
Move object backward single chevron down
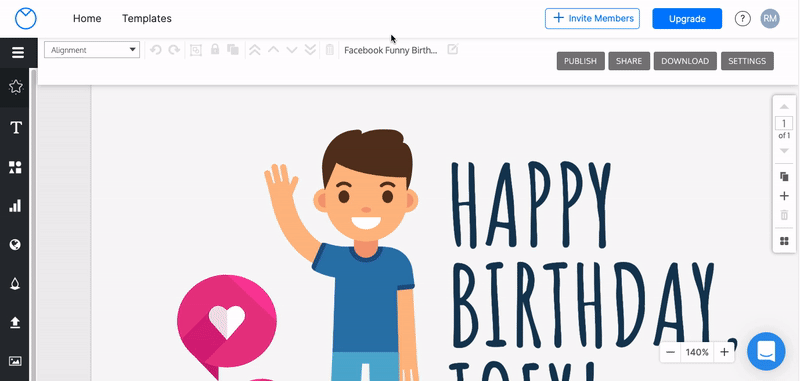coord(292,50)
